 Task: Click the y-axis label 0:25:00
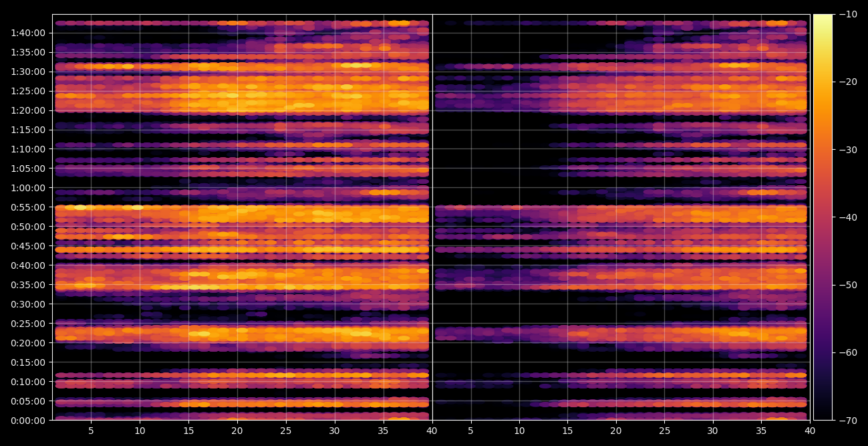tap(28, 324)
